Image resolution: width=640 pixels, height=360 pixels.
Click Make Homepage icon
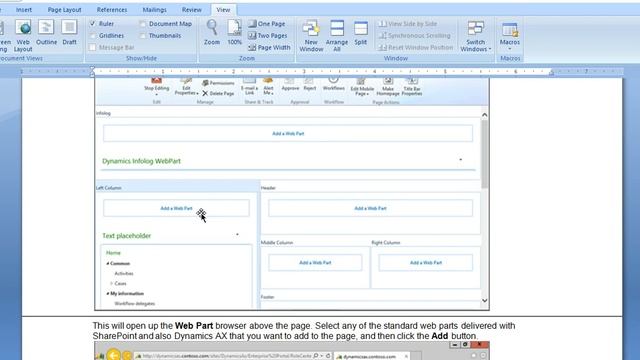(x=388, y=87)
